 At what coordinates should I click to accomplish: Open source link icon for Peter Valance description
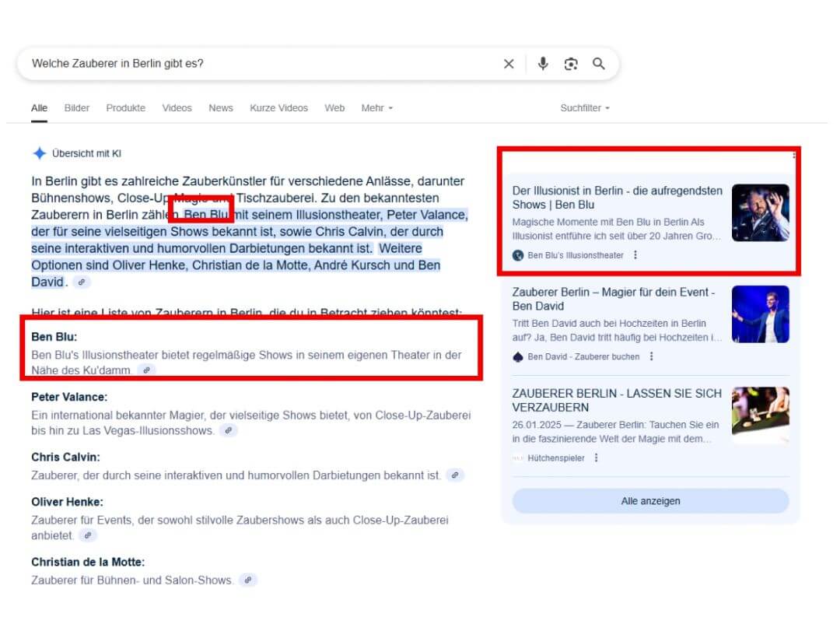[x=229, y=430]
